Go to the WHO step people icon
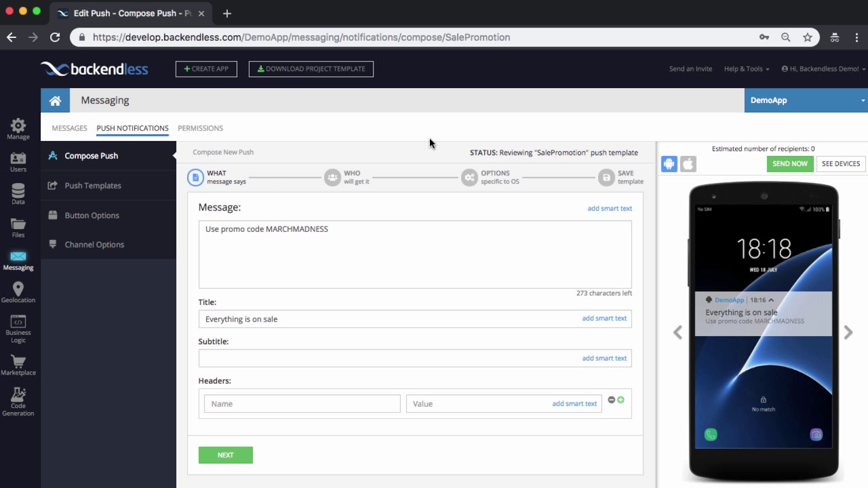Screen dimensions: 868x488 point(332,178)
